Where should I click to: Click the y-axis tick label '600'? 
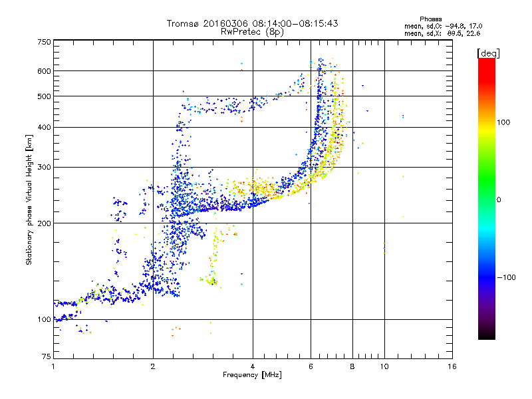pos(44,71)
